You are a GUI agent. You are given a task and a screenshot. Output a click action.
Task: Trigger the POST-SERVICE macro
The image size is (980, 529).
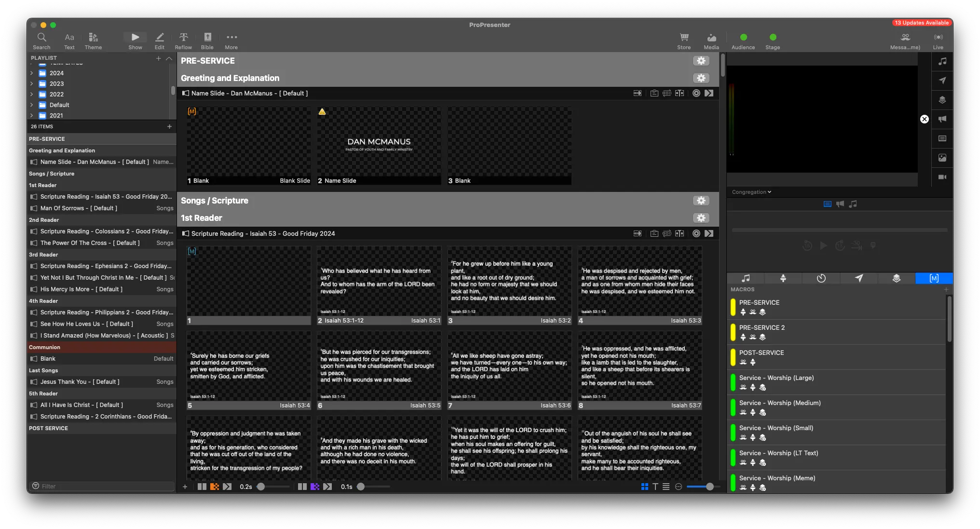point(762,353)
